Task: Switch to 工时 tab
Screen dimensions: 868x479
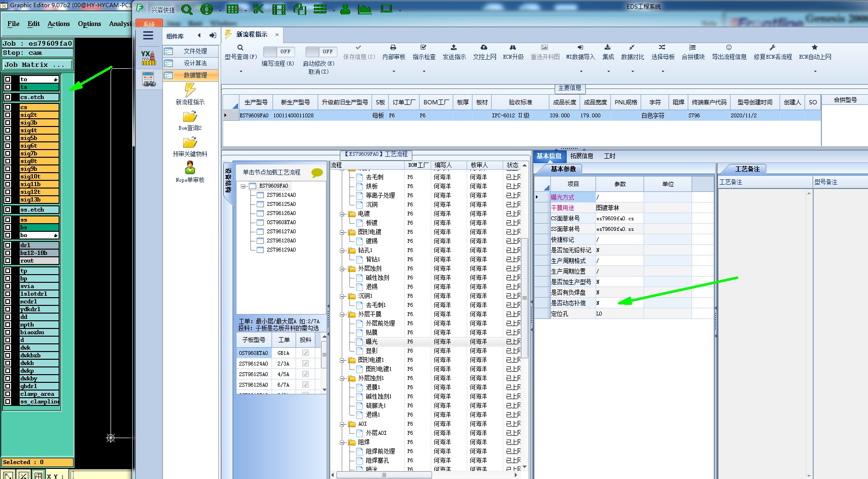Action: click(x=609, y=156)
